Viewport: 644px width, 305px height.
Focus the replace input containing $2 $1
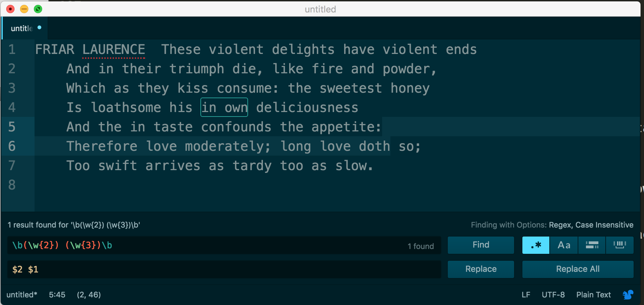pyautogui.click(x=224, y=269)
